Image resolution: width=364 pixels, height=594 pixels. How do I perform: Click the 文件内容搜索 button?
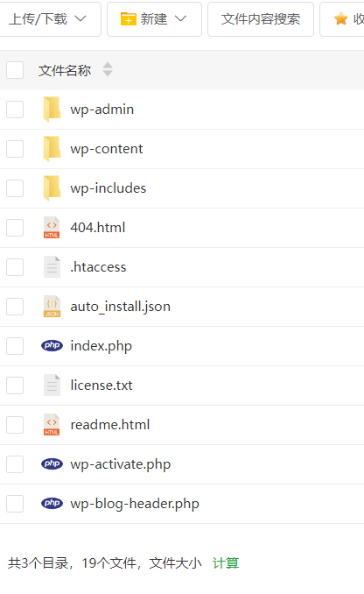point(261,19)
